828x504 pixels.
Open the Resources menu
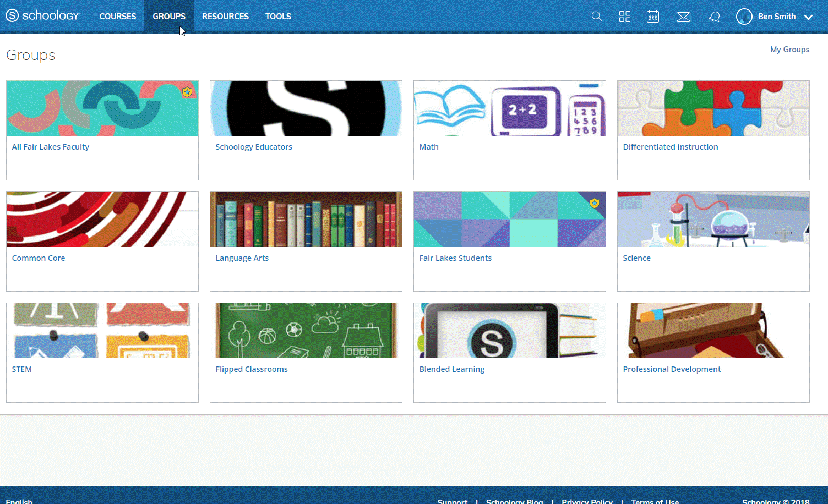pyautogui.click(x=225, y=17)
